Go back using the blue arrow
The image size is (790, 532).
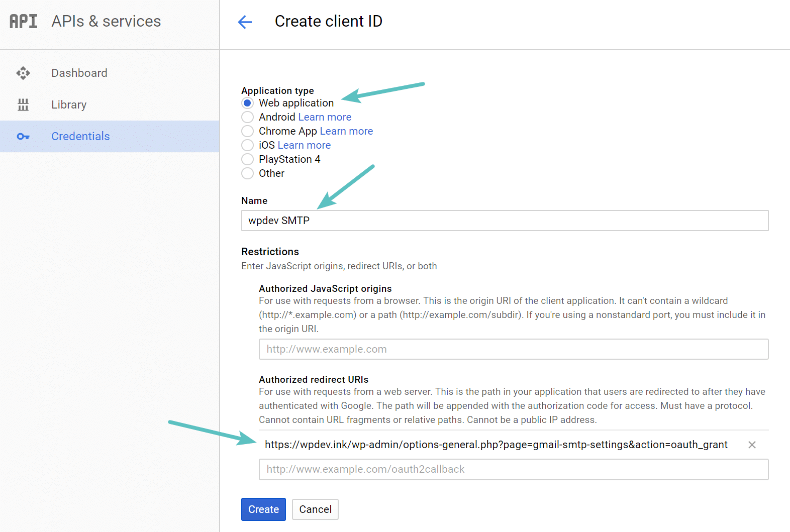(x=245, y=22)
